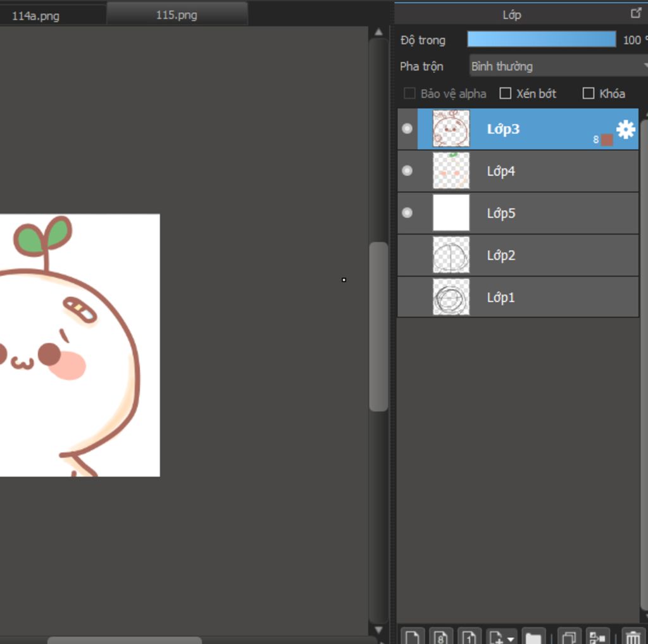Switch to the 114a.png tab

click(35, 16)
